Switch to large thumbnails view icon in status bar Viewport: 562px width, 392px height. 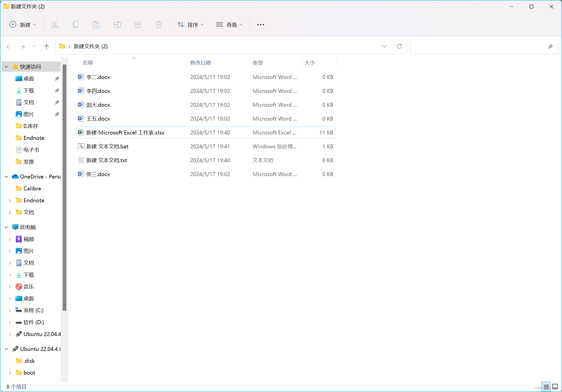pos(555,386)
